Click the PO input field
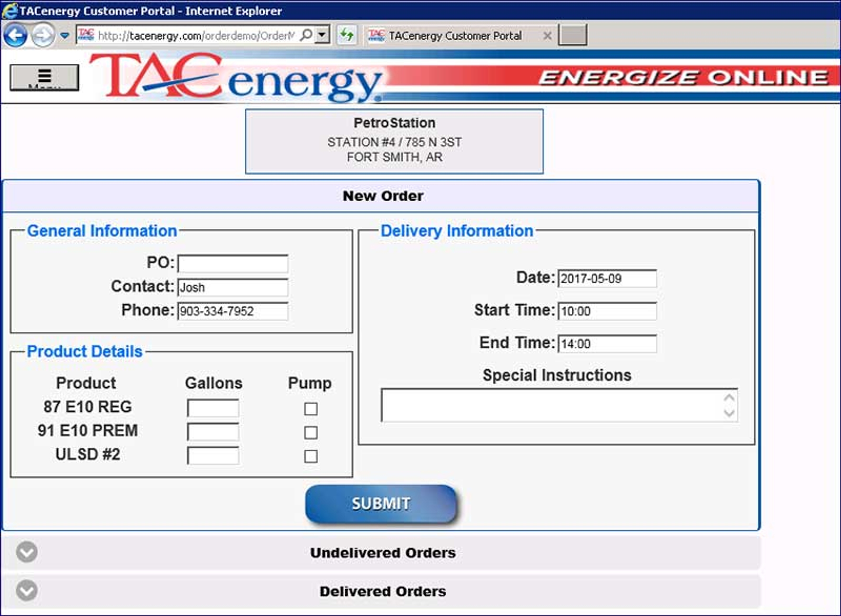The image size is (841, 616). coord(233,264)
